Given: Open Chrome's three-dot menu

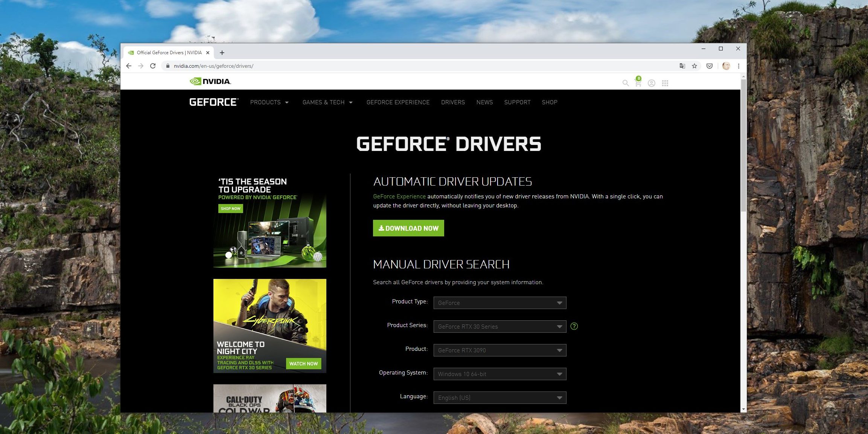Looking at the screenshot, I should pyautogui.click(x=739, y=66).
